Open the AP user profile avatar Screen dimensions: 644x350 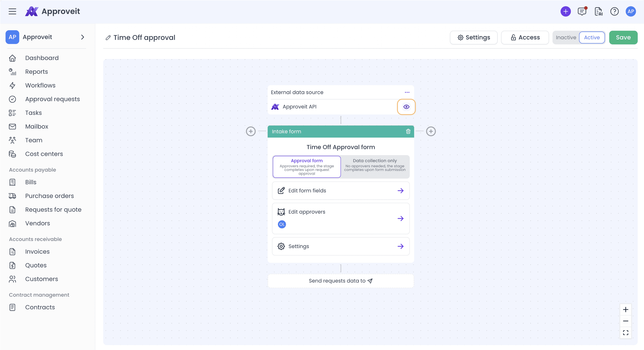(631, 12)
